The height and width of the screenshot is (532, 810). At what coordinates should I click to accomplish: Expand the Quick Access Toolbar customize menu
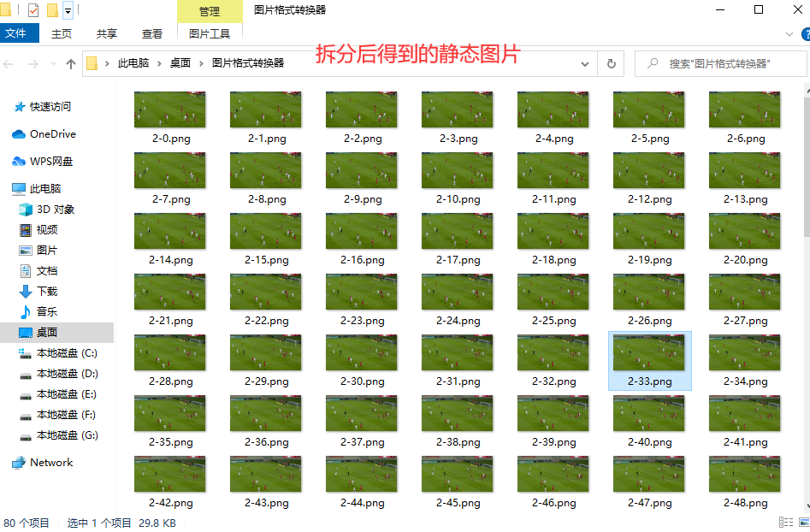tap(68, 10)
